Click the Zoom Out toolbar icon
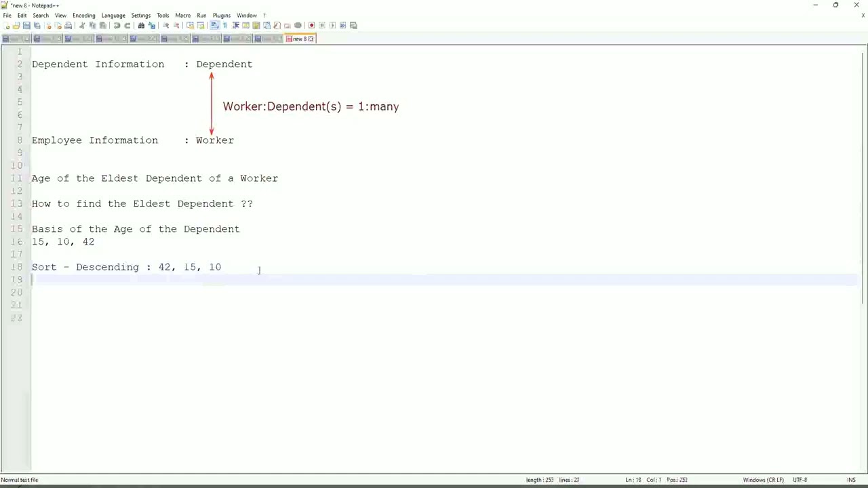This screenshot has width=868, height=488. point(176,25)
